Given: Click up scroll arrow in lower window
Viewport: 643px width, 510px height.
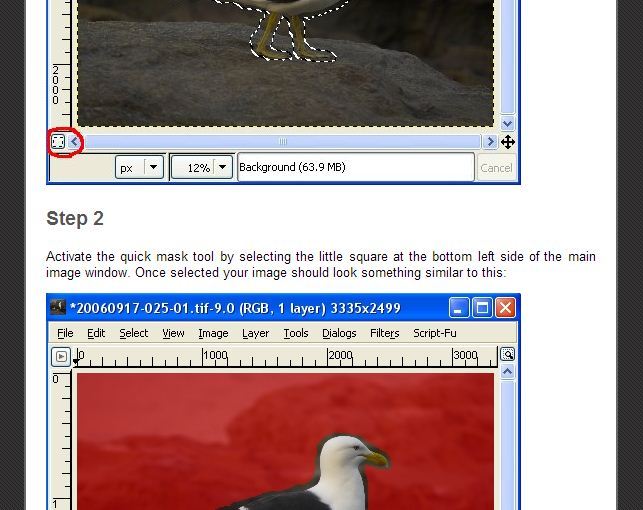Looking at the screenshot, I should pos(507,372).
